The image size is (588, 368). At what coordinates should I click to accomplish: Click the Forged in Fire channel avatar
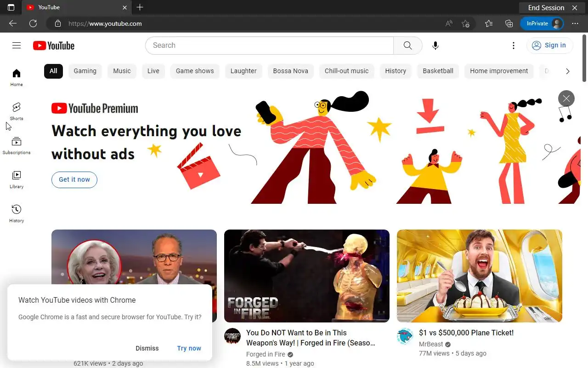[x=232, y=336]
